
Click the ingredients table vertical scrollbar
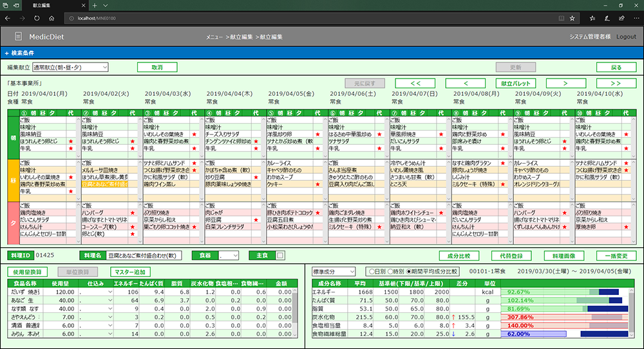[x=294, y=313]
